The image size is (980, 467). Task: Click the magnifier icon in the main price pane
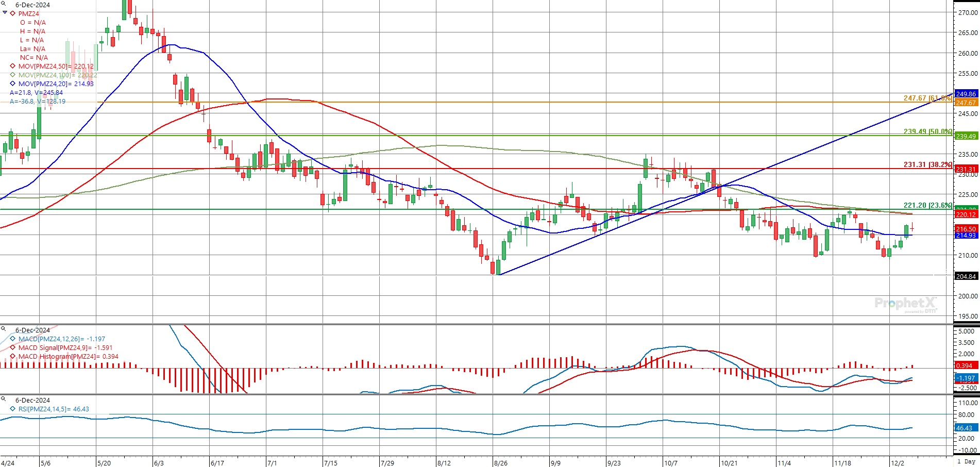(4, 4)
